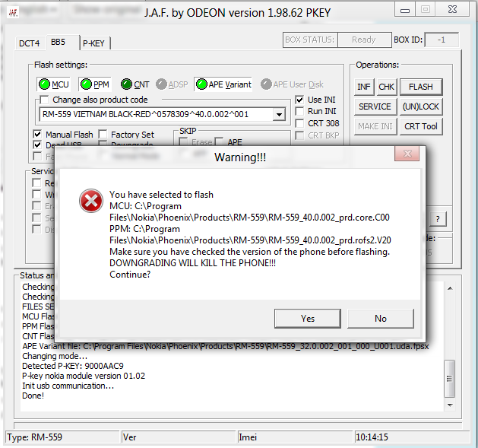
Task: Open the CRT Tool
Action: coord(421,126)
